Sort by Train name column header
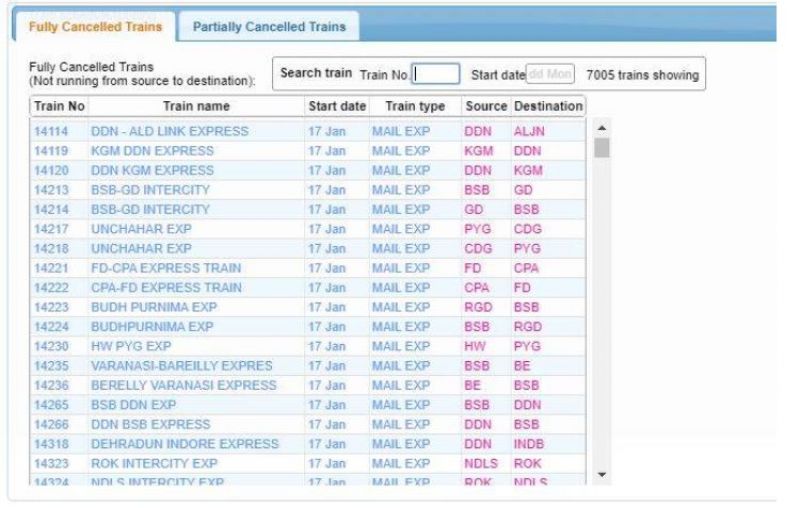This screenshot has width=800, height=508. 196,105
